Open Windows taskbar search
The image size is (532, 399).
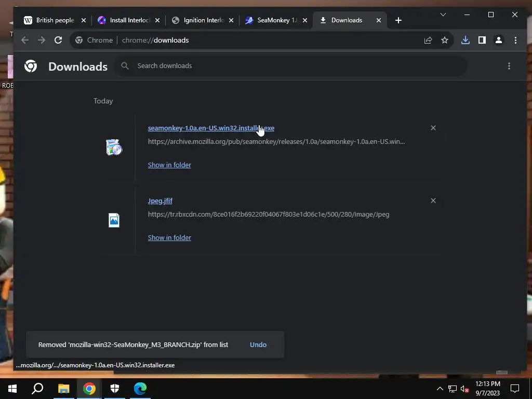tap(37, 389)
